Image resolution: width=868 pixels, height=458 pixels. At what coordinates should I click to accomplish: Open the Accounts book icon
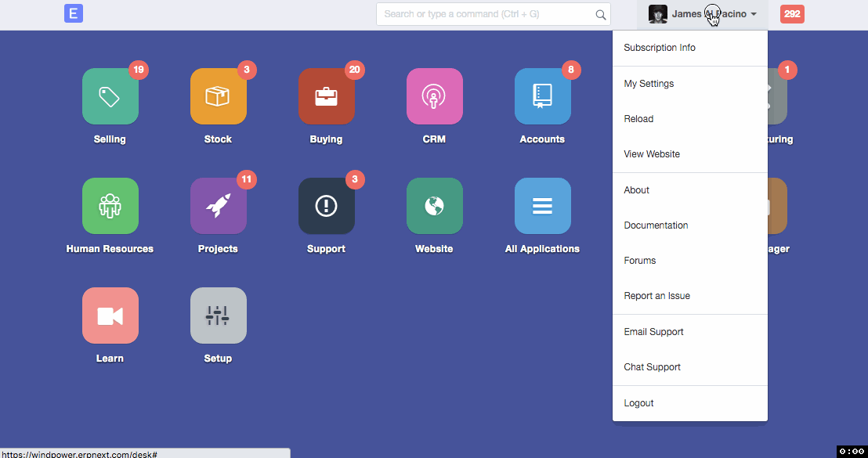[543, 96]
